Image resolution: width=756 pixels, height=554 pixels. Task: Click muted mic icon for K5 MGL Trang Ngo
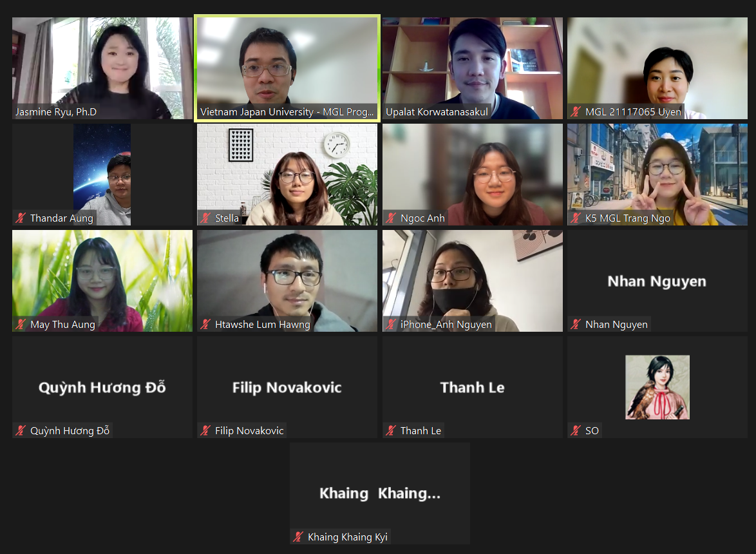pyautogui.click(x=576, y=218)
